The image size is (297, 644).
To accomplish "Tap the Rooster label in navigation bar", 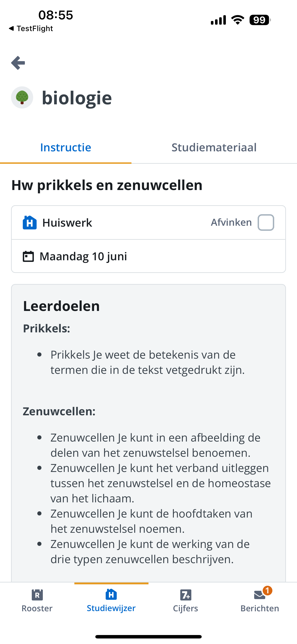I will 37,608.
